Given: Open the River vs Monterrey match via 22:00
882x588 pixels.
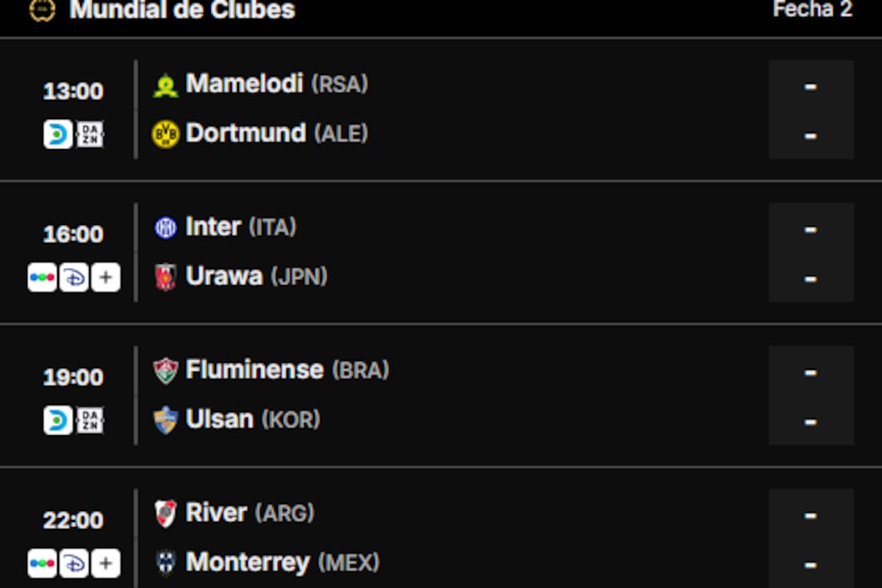Looking at the screenshot, I should tap(75, 520).
